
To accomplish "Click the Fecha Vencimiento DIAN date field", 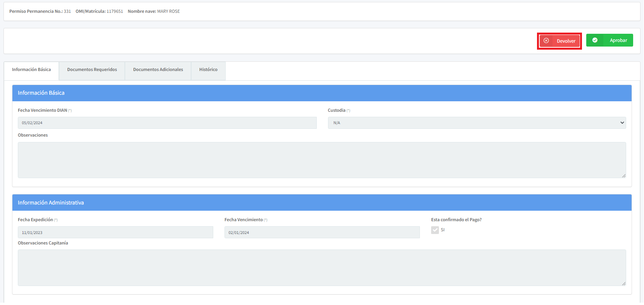I will pyautogui.click(x=167, y=123).
